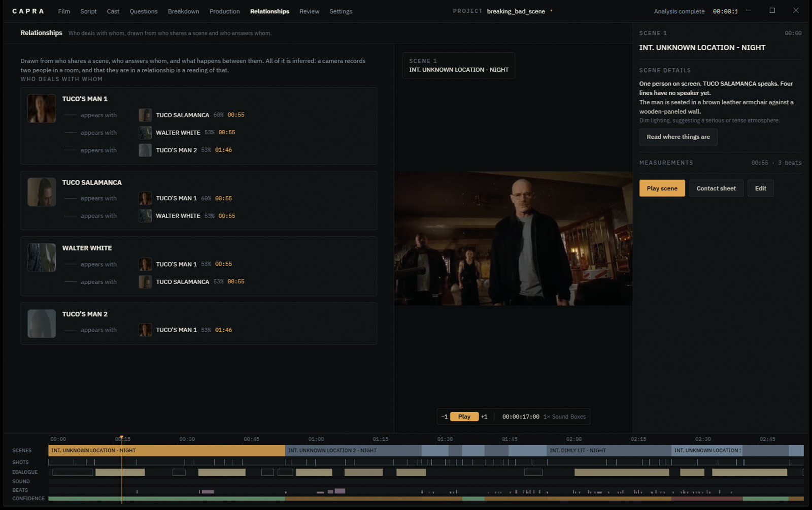Open the TUCO'S MAN 2 card portrait
This screenshot has width=812, height=510.
[42, 324]
